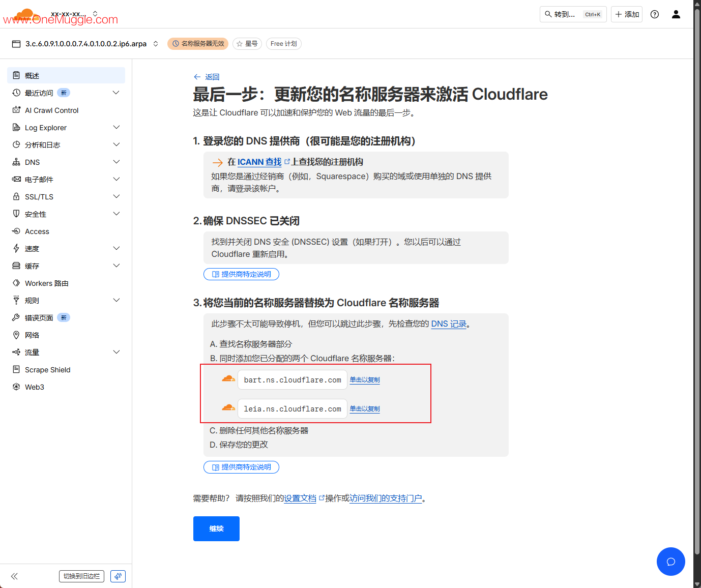Open the user account profile icon
The image size is (701, 588).
pyautogui.click(x=676, y=14)
